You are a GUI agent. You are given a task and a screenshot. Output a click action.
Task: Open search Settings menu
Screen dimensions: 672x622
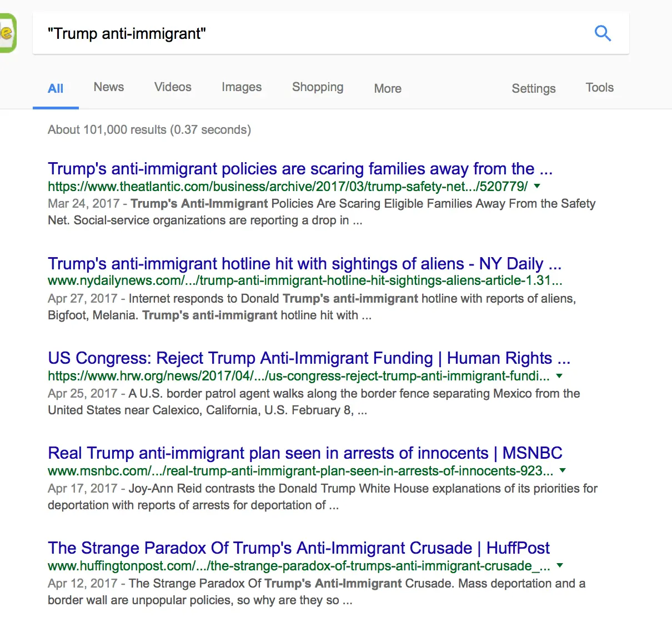click(533, 88)
